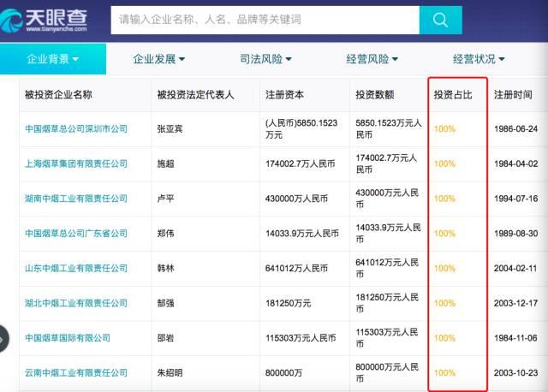This screenshot has height=392, width=548.
Task: Open 上海烟草集团有限责任公司 link
Action: (76, 163)
